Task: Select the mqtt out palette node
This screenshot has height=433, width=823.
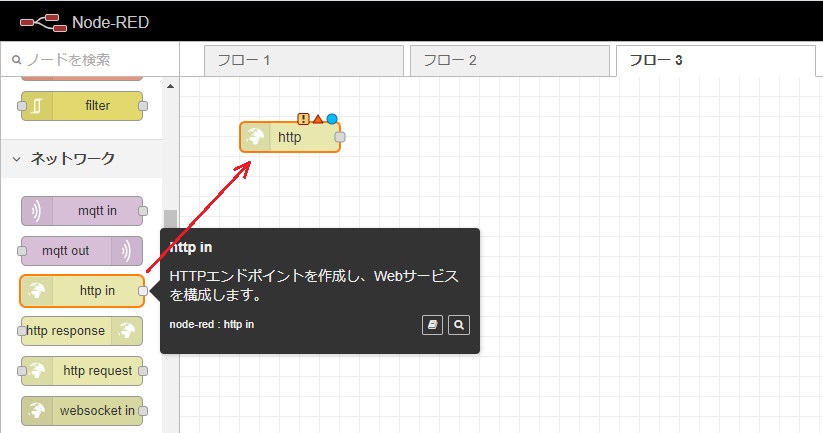Action: coord(82,250)
